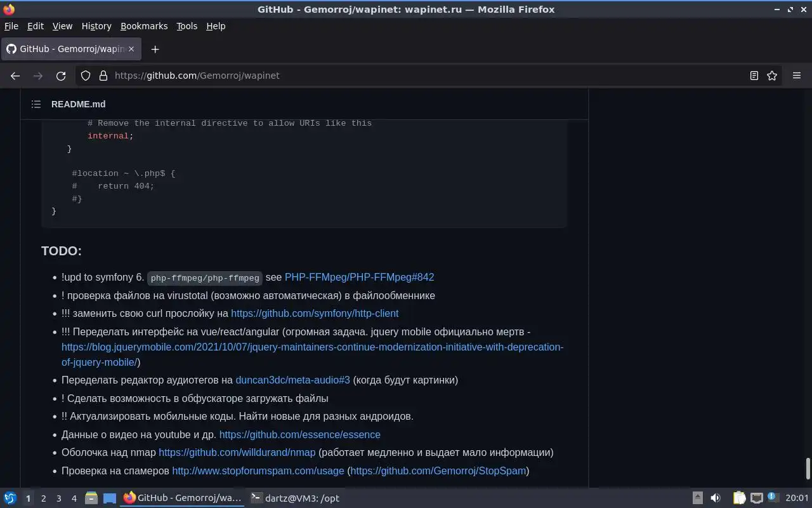
Task: Open the tracking protection shield icon
Action: [86, 76]
